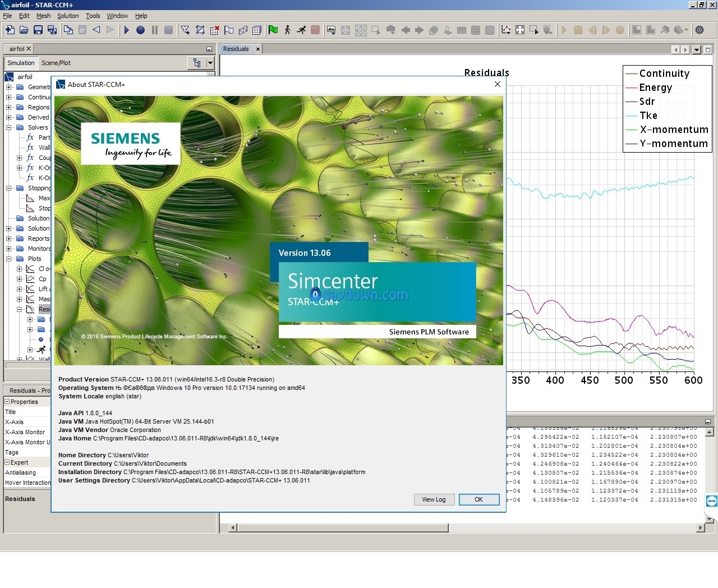The image size is (718, 588).
Task: Click the Pause vertical bars icon
Action: [155, 30]
